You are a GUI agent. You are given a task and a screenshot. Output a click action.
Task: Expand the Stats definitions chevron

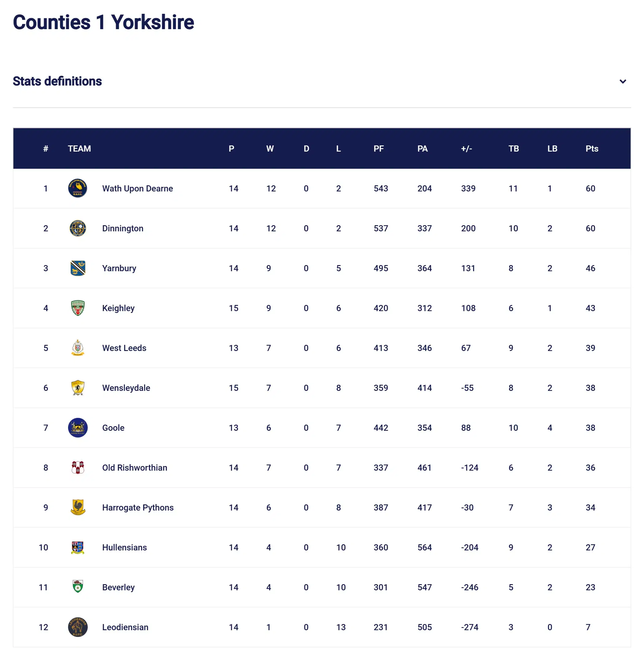(622, 81)
